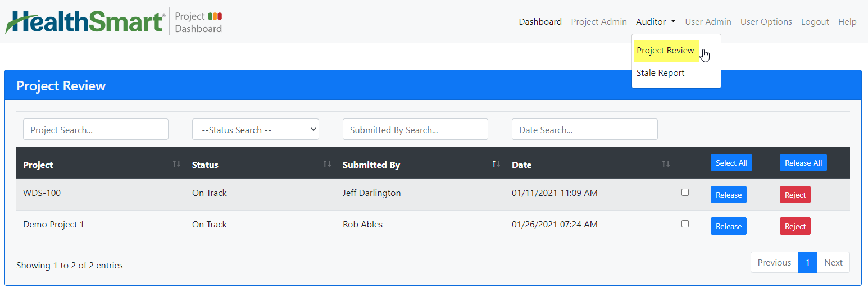Sort by Status column arrows icon

(327, 164)
